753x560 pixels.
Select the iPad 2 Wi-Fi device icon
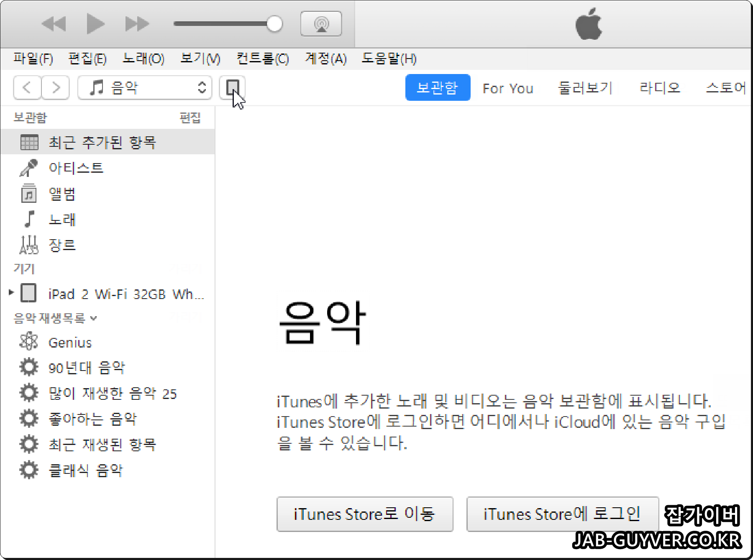(x=28, y=293)
